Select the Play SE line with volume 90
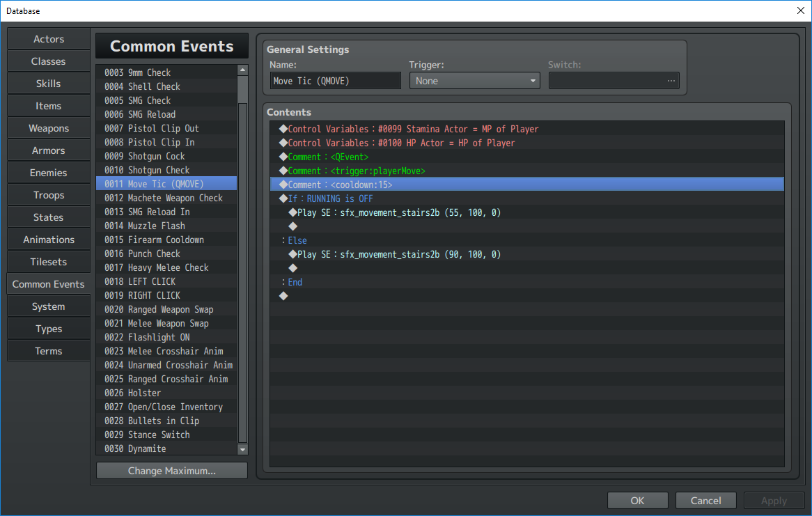 coord(527,254)
